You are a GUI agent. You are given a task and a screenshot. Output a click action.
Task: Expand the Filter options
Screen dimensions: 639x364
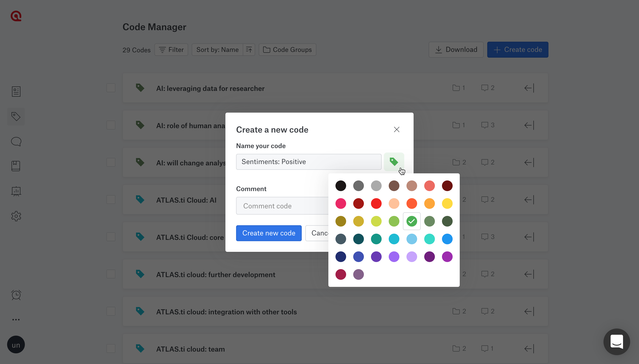pos(171,50)
